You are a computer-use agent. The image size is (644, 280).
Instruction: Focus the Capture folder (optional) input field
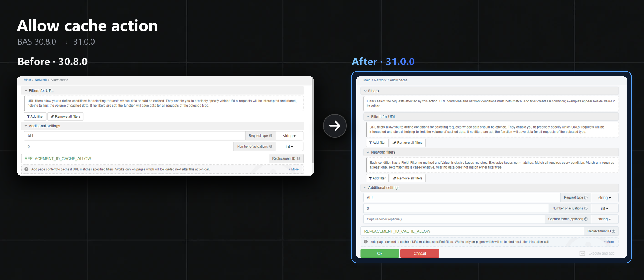[454, 219]
